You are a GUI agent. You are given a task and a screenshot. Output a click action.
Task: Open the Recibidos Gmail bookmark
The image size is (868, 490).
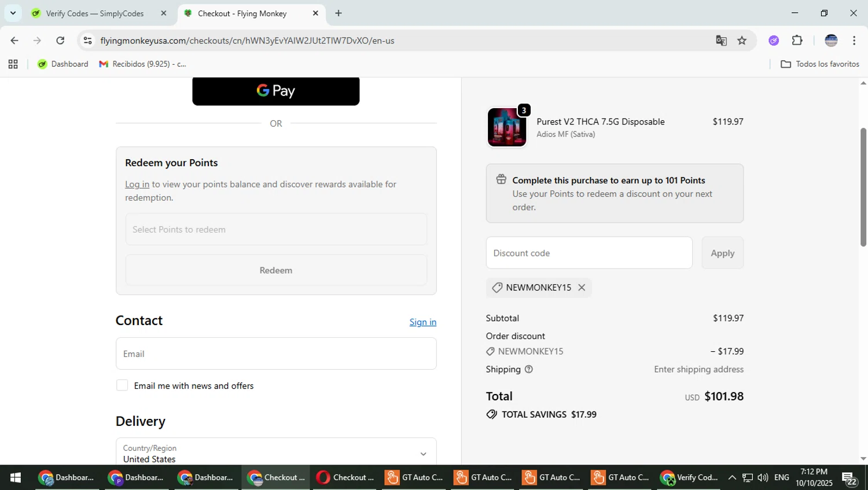[x=143, y=64]
